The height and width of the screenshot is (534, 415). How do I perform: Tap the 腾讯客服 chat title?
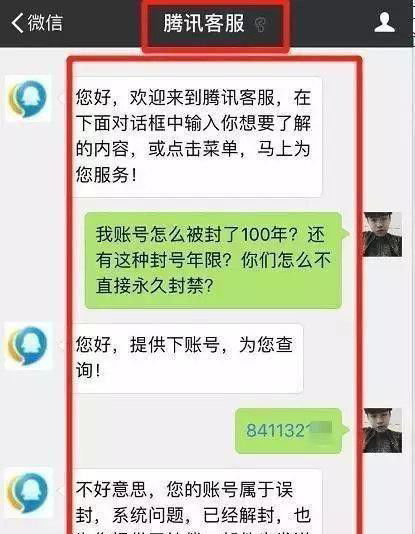[x=204, y=23]
